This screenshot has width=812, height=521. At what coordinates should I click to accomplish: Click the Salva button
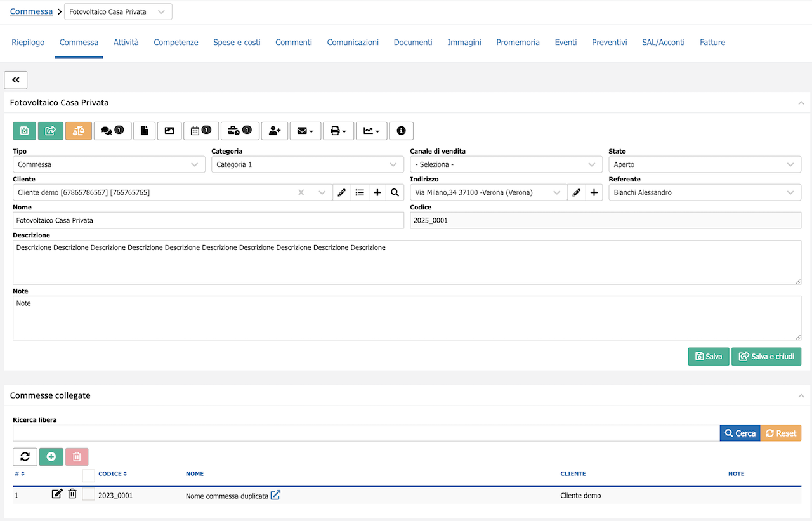(709, 357)
